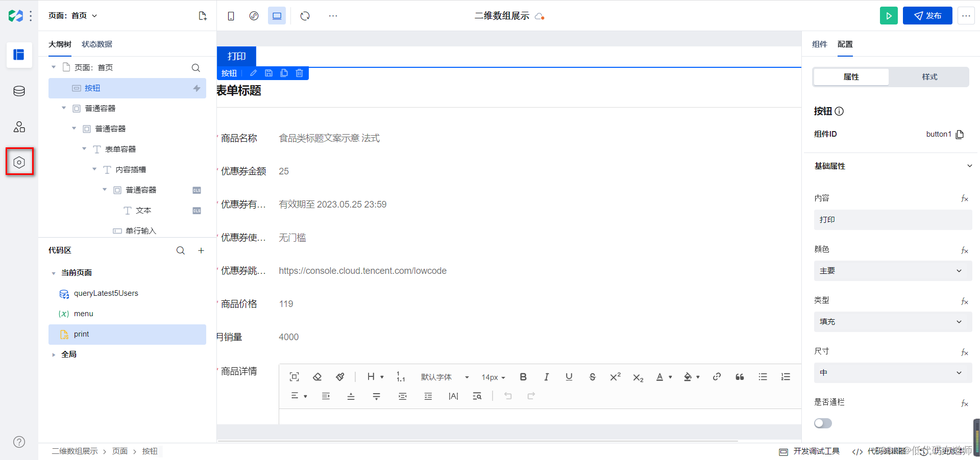Switch to desktop PC preview
The image size is (980, 460).
click(277, 16)
